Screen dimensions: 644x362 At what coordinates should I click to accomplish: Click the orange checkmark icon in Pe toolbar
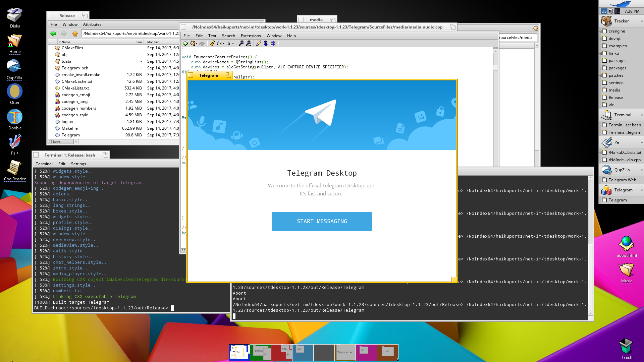(212, 44)
